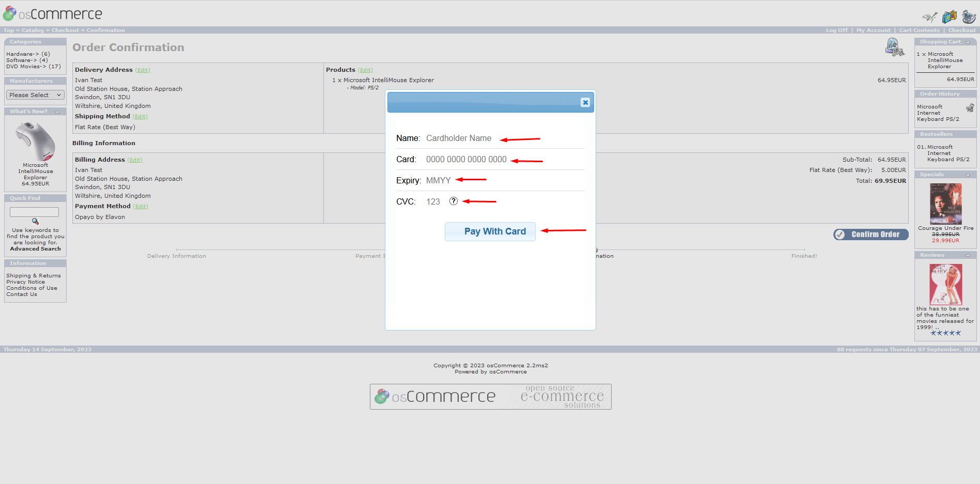Click the osCommerce logo icon
Image resolution: width=980 pixels, height=484 pixels.
click(9, 13)
